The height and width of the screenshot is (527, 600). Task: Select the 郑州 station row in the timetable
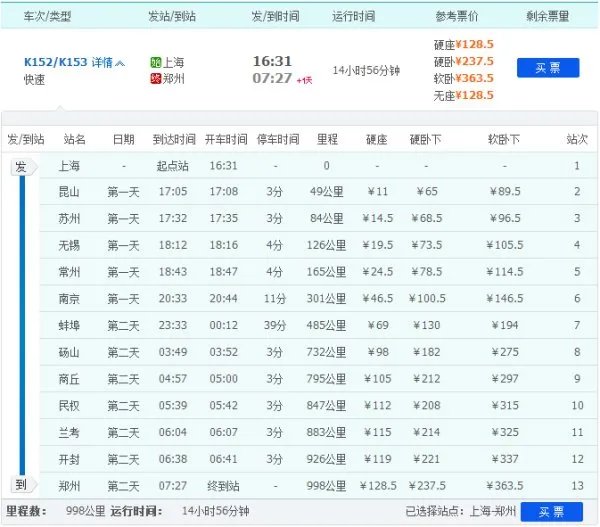[318, 486]
